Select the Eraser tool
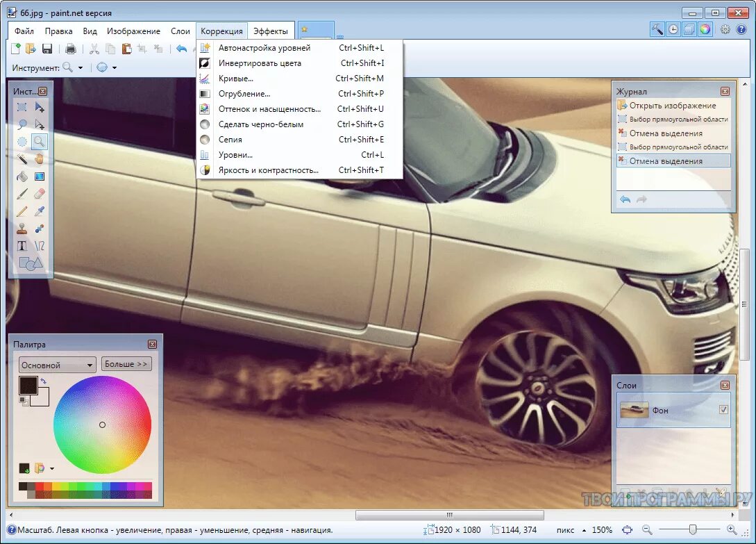Image resolution: width=756 pixels, height=544 pixels. (40, 194)
